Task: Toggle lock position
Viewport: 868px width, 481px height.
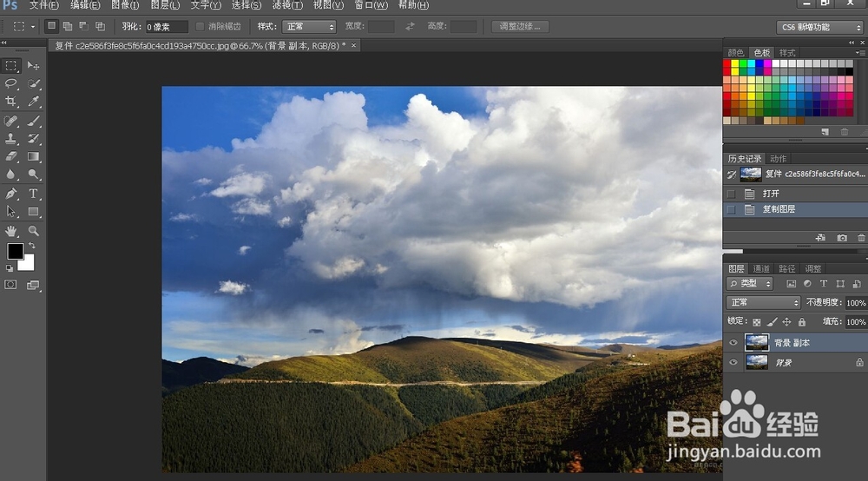Action: coord(786,321)
